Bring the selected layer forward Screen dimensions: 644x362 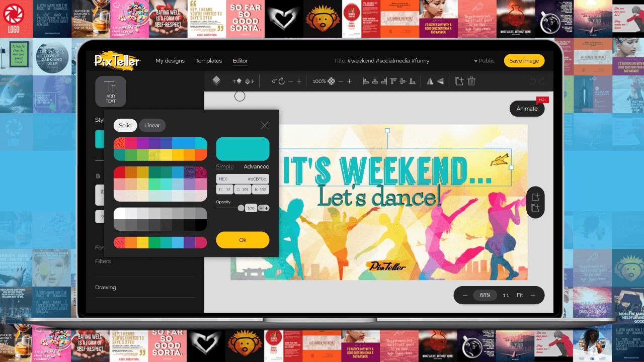237,81
